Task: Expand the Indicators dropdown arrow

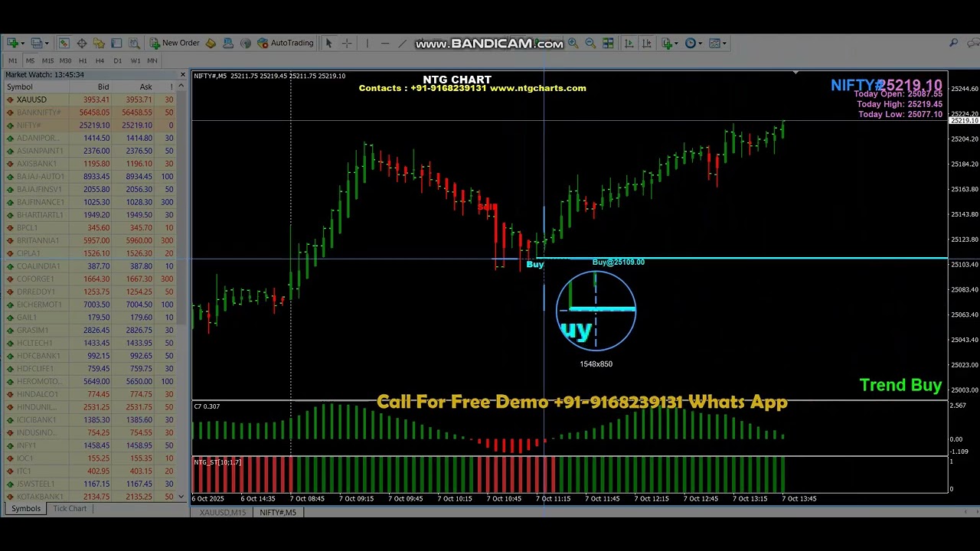Action: (676, 44)
